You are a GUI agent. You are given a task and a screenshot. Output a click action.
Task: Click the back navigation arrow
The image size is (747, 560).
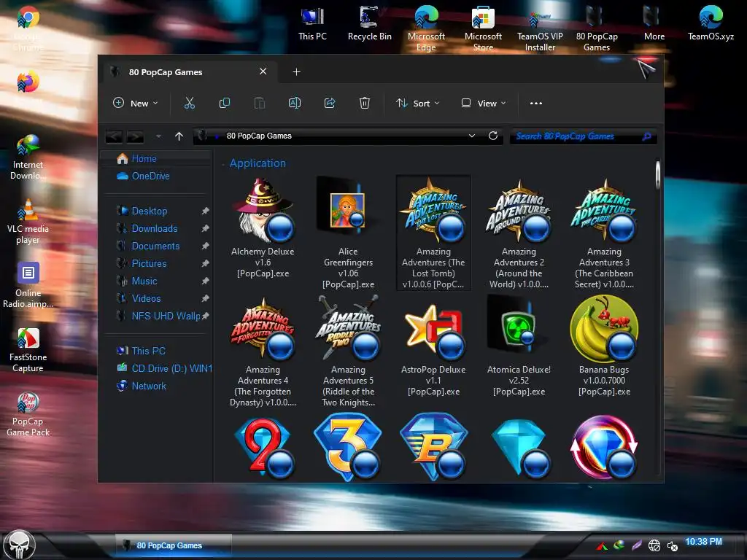point(114,136)
